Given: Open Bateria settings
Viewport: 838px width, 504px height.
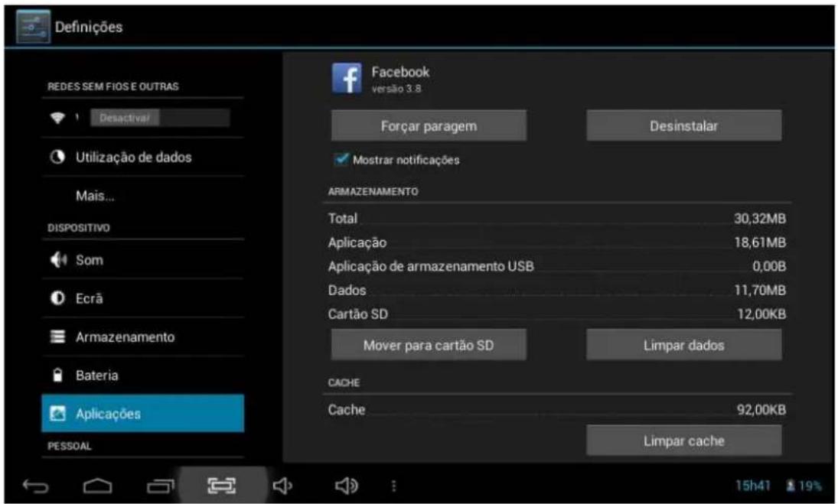Looking at the screenshot, I should coord(142,376).
